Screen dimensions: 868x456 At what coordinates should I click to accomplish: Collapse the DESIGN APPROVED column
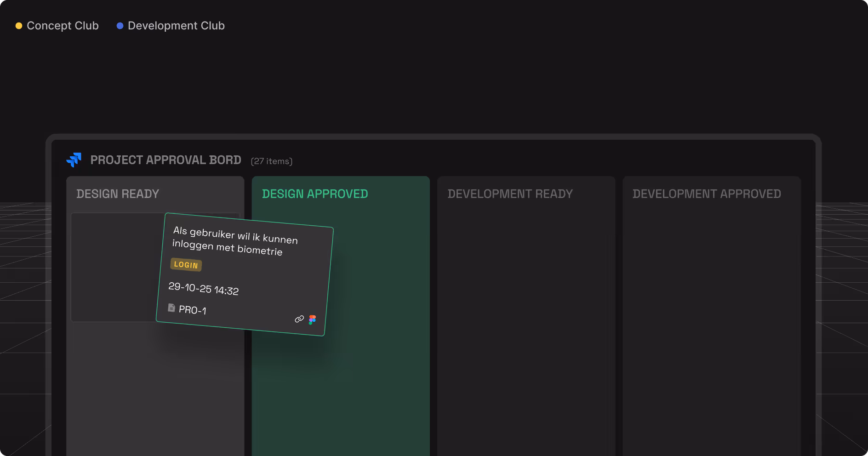pyautogui.click(x=315, y=194)
